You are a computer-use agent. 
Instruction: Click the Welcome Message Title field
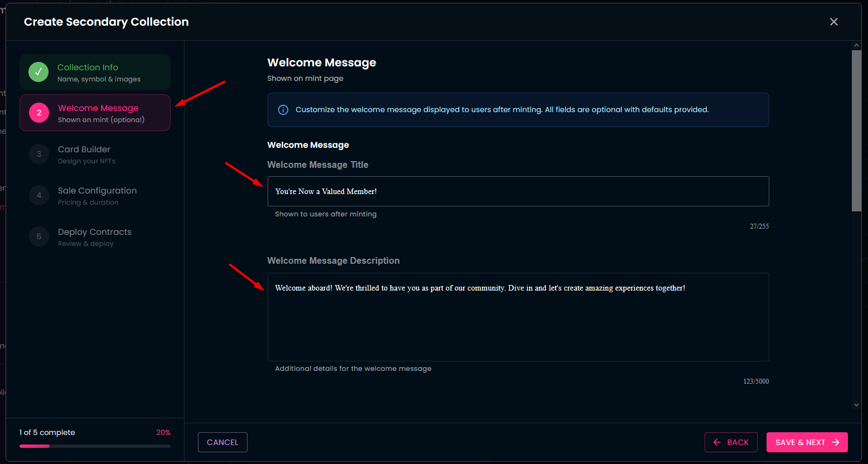518,191
